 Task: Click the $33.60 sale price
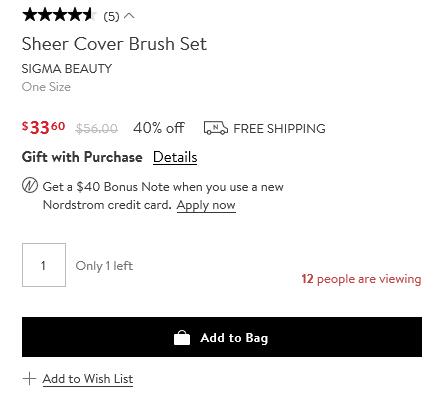[x=43, y=127]
